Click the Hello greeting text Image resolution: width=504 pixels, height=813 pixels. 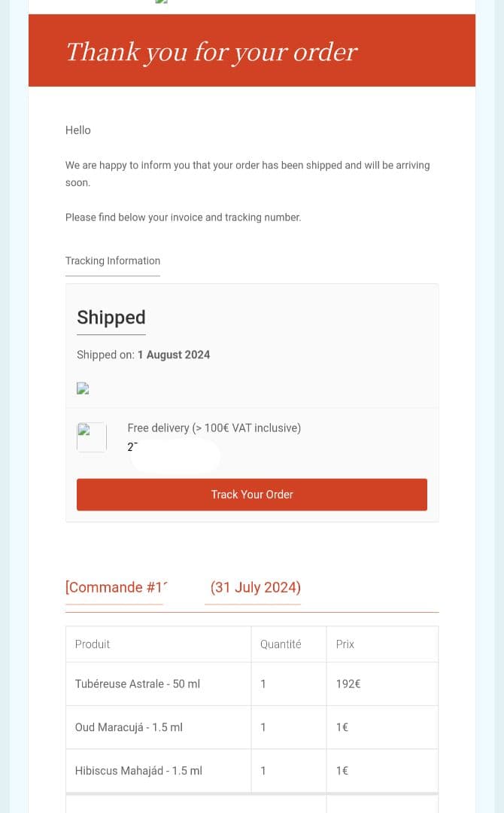point(78,130)
